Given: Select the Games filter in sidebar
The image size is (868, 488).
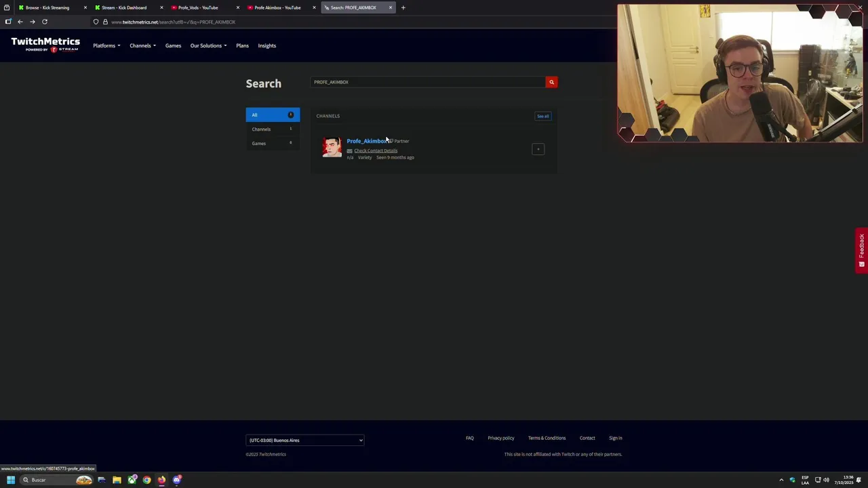Looking at the screenshot, I should (273, 143).
